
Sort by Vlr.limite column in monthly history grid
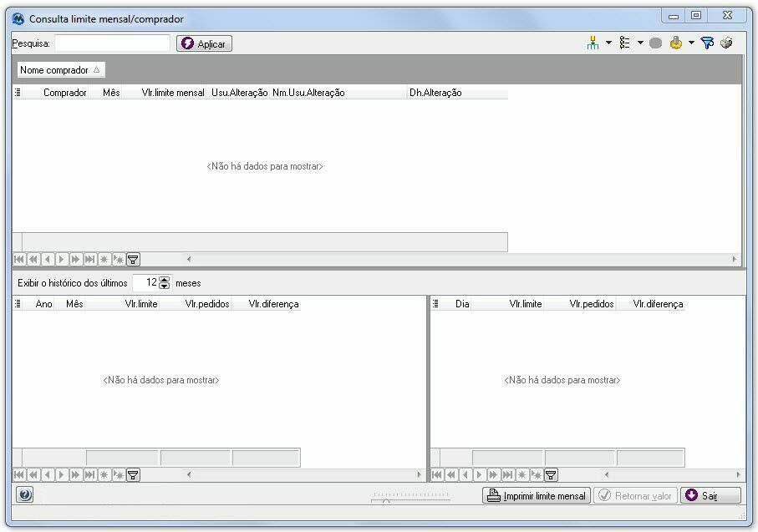click(x=123, y=304)
